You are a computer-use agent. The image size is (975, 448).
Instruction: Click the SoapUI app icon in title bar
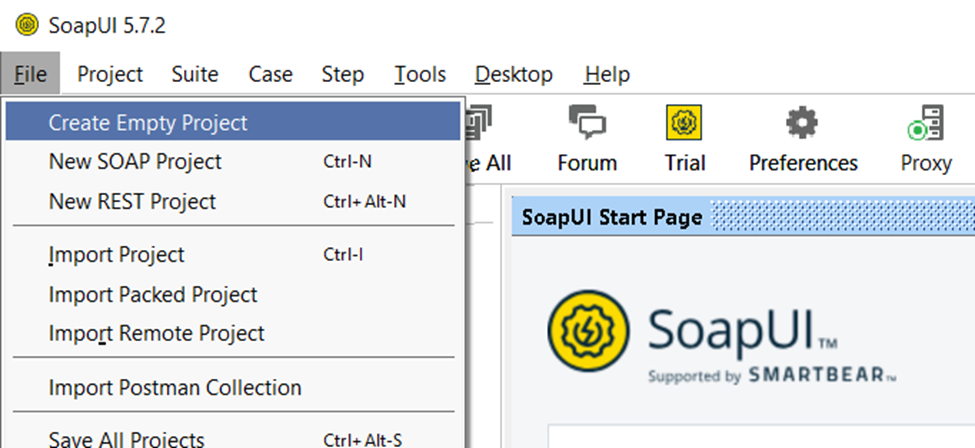[x=27, y=26]
